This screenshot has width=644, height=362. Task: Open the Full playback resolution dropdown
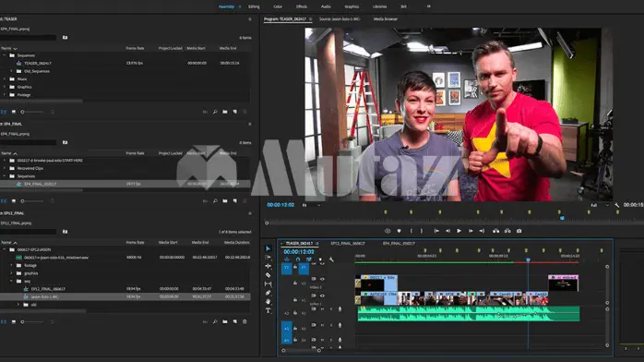tap(600, 205)
